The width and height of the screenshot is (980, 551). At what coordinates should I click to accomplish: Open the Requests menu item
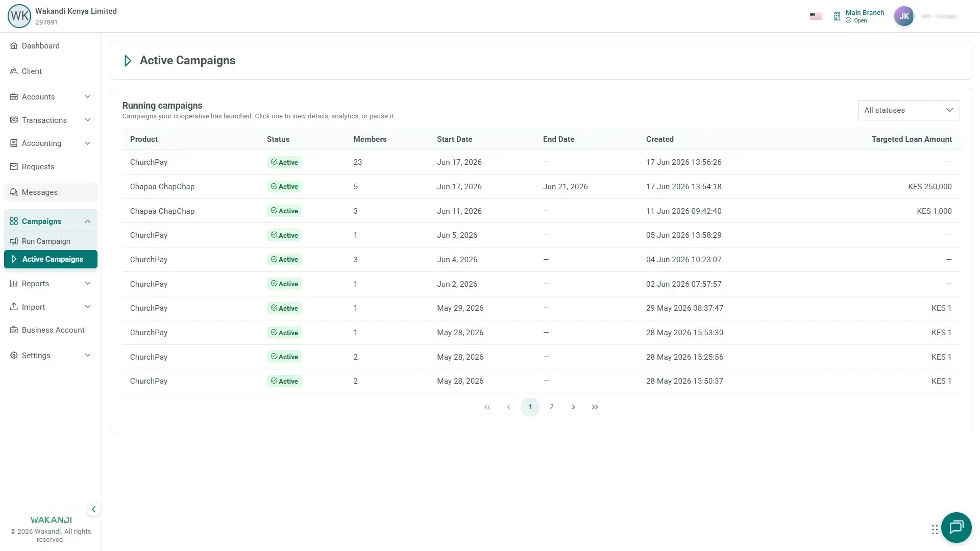point(51,167)
